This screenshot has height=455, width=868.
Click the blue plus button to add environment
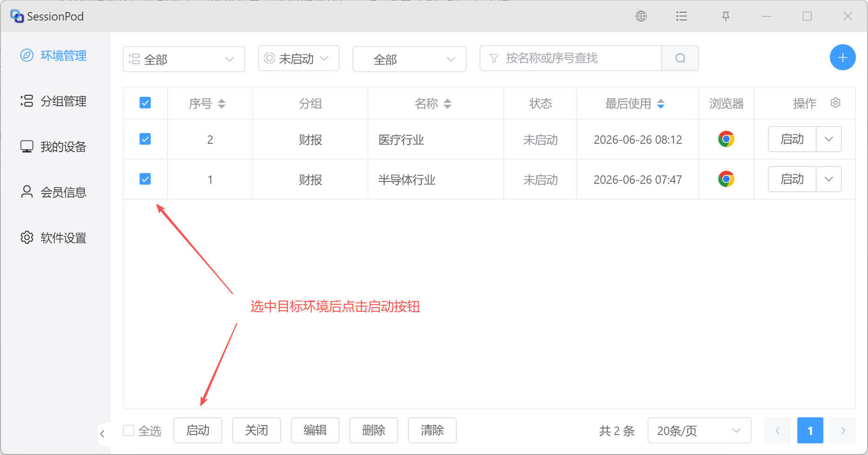tap(842, 58)
